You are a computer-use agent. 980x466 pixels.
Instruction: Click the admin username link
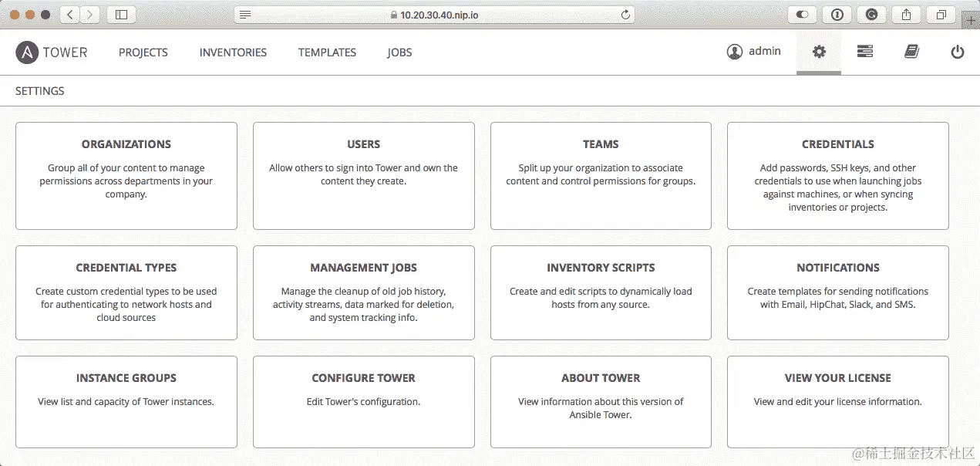pos(765,51)
